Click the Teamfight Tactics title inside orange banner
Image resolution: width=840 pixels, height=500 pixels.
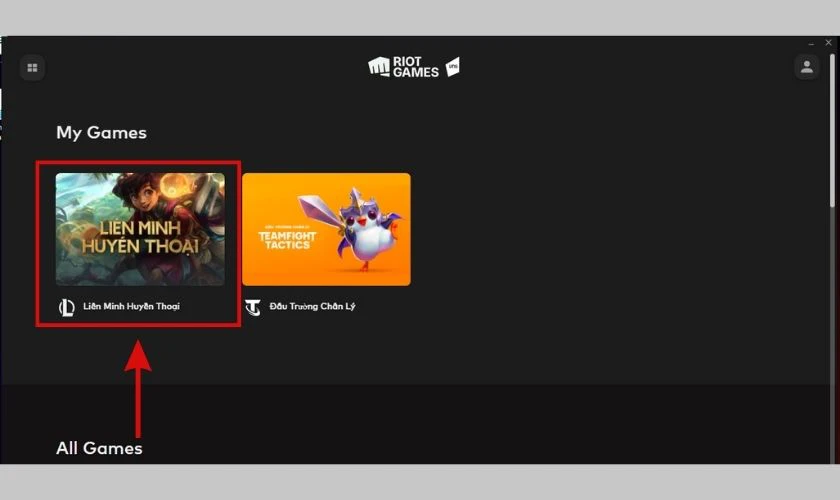point(287,234)
